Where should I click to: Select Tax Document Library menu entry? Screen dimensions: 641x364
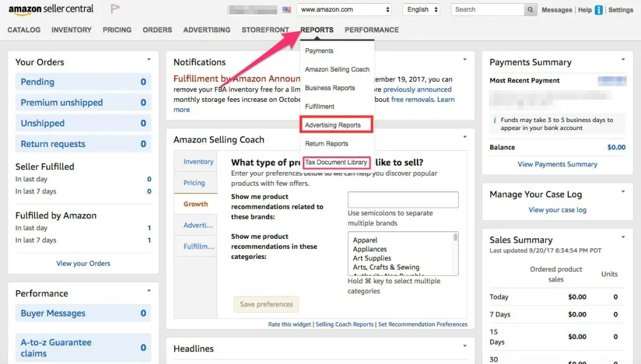point(336,162)
